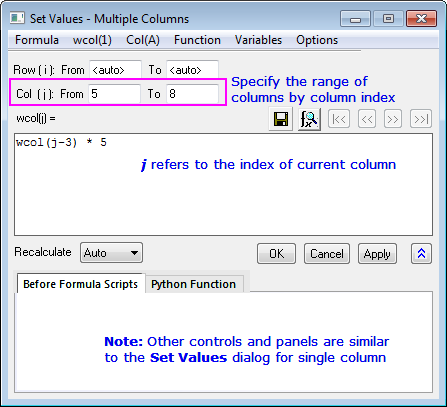
Task: Switch to Before Formula Scripts tab
Action: (x=80, y=284)
